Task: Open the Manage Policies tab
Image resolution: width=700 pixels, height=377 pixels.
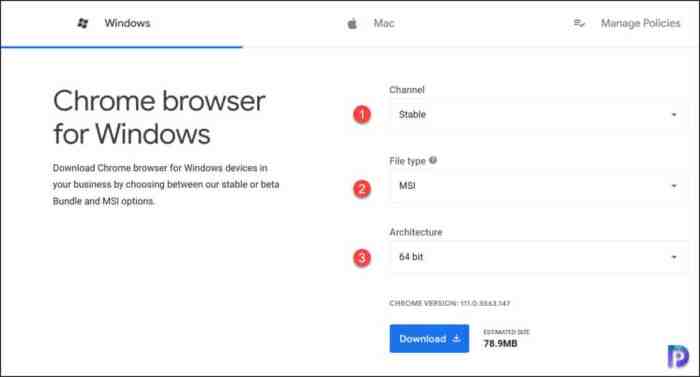Action: 627,24
